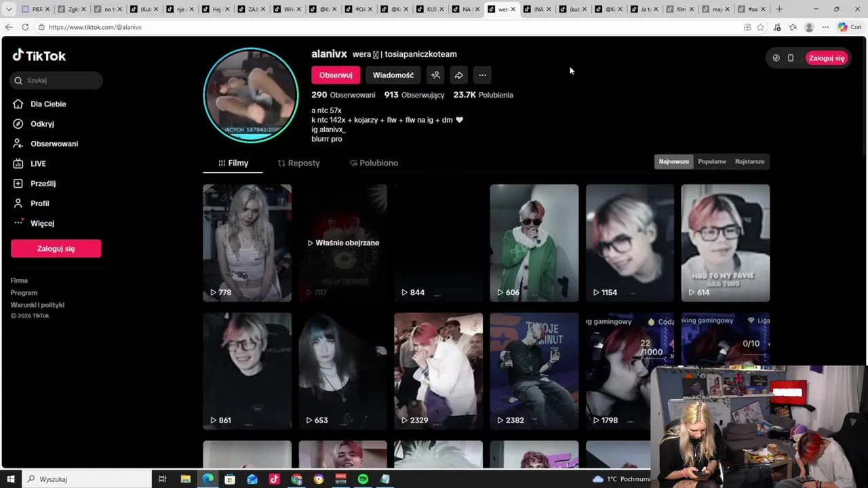
Task: Click the top-right Zaloguj się button
Action: (827, 58)
